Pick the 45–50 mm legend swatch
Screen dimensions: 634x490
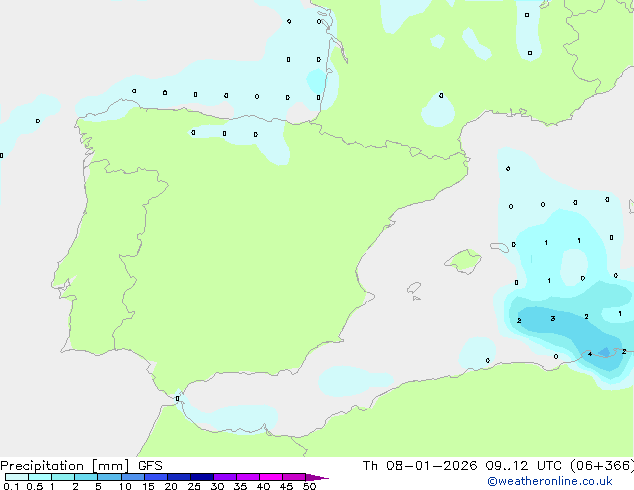click(294, 477)
